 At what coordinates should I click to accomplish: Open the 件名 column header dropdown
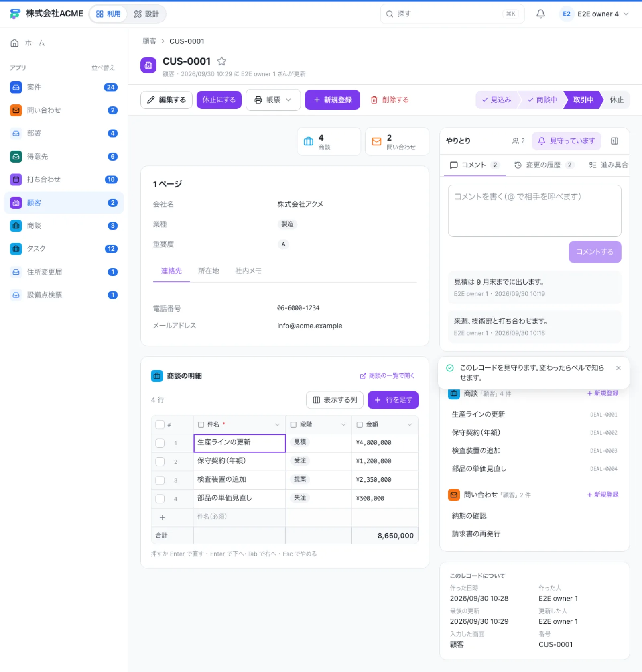pyautogui.click(x=277, y=424)
